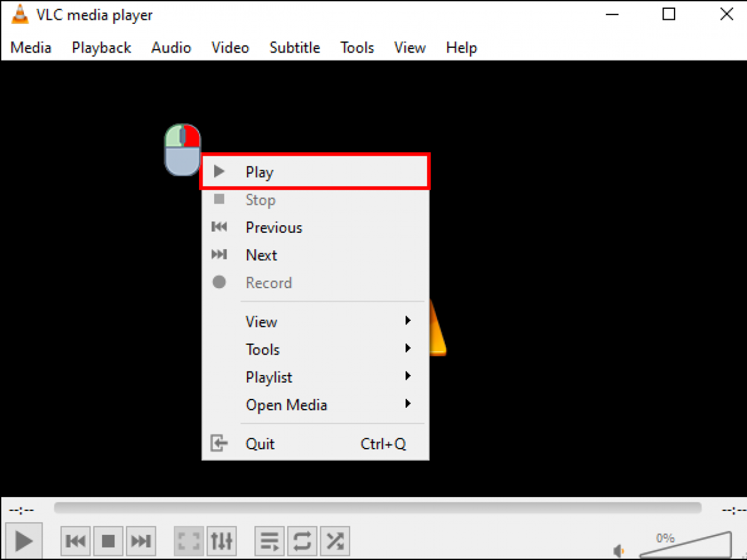This screenshot has height=560, width=747.
Task: Click the Previous track icon
Action: 75,541
